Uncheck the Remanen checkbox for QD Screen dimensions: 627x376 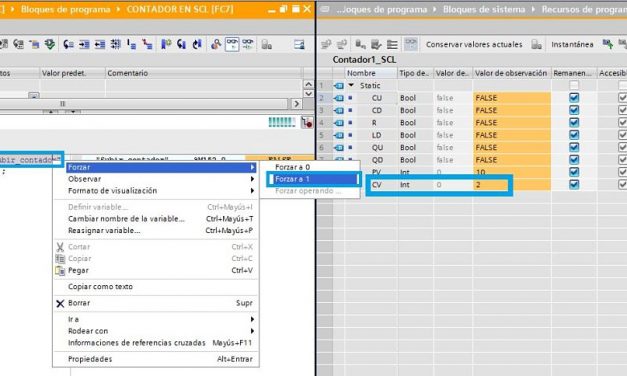click(574, 160)
